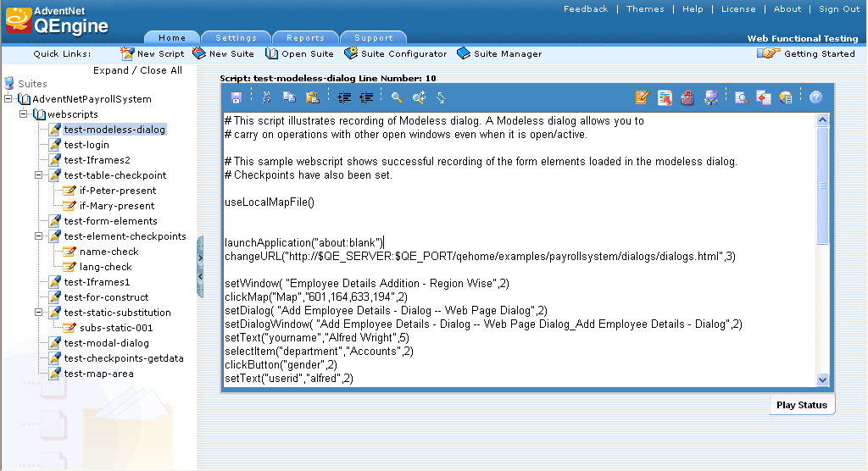Screen dimensions: 868x471
Task: Click the windows with red arrow icon
Action: point(764,98)
